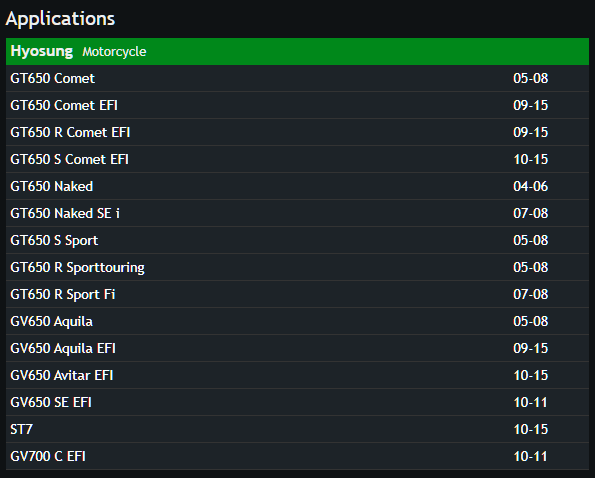Select GT650 R Sporttouring in list

pos(297,267)
